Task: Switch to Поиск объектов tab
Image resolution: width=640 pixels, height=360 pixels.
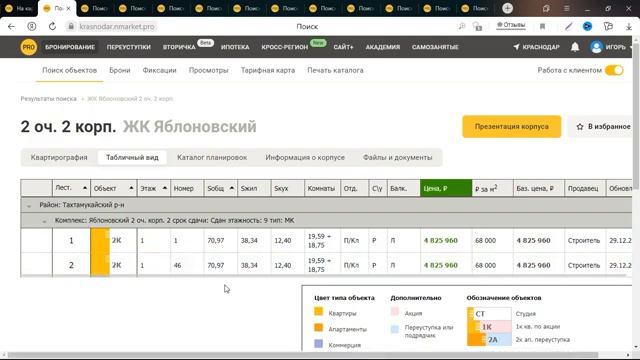Action: (69, 70)
